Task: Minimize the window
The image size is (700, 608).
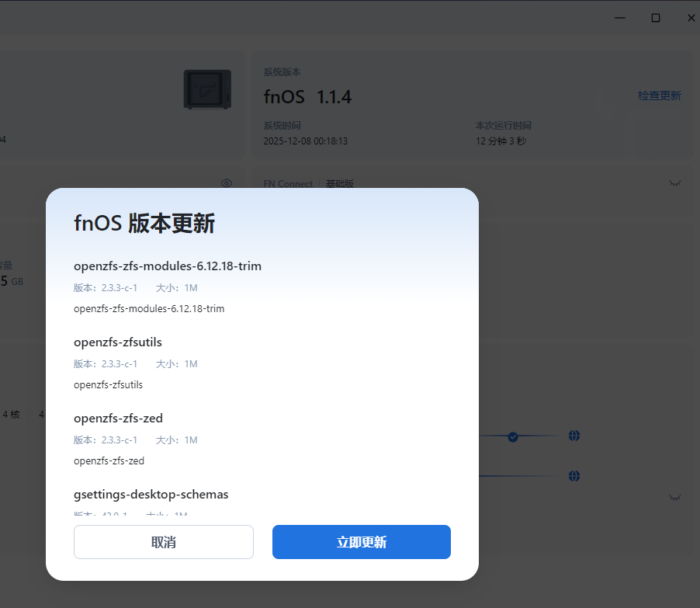Action: [619, 18]
